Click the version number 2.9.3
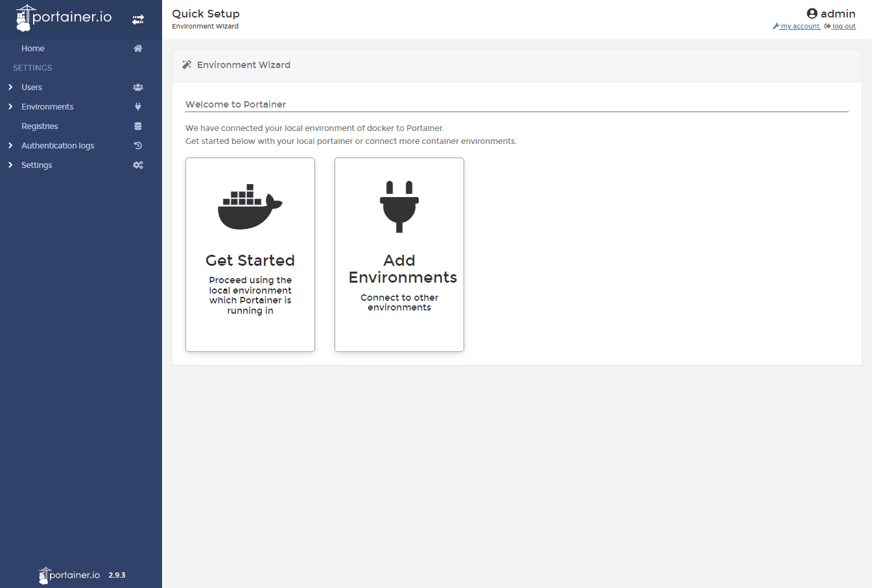This screenshot has width=872, height=588. click(x=117, y=575)
